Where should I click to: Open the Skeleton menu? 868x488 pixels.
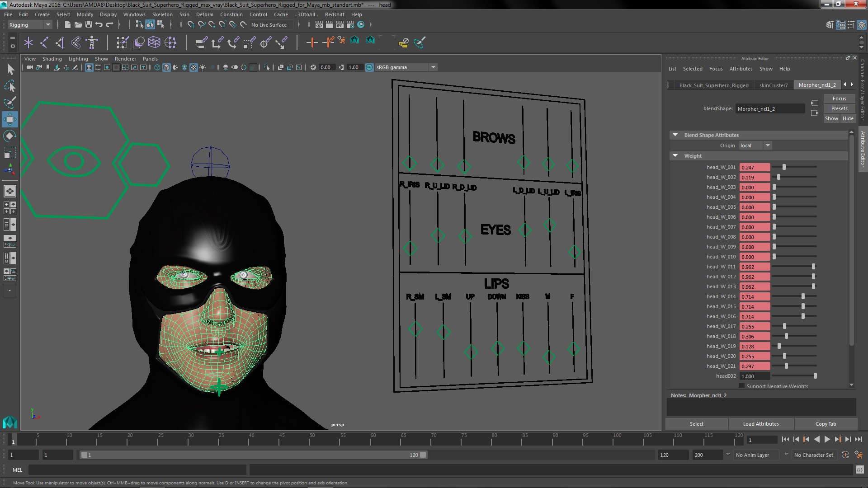coord(162,14)
